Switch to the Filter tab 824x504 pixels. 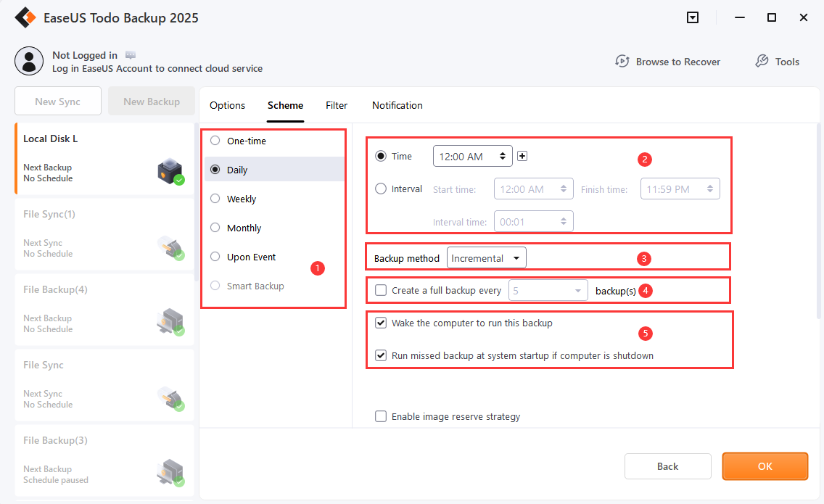click(x=337, y=105)
